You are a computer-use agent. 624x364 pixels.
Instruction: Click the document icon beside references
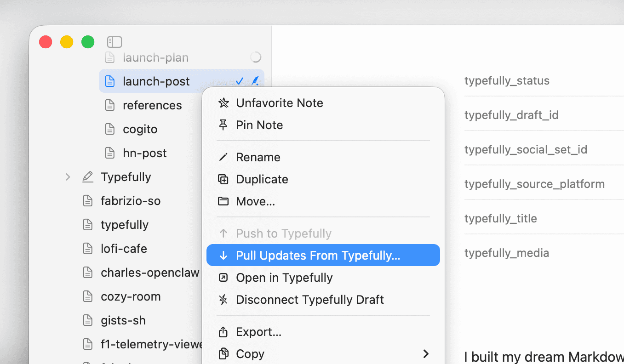pos(109,105)
